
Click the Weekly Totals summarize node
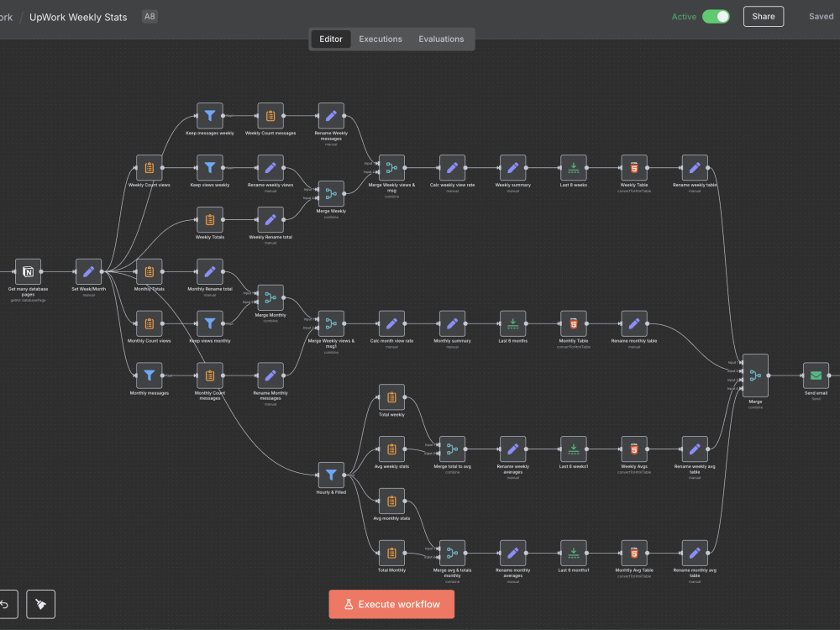(x=209, y=219)
